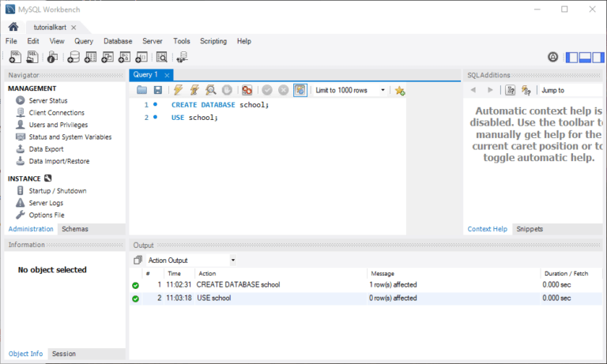Viewport: 607px width, 364px height.
Task: Open the Query menu
Action: (x=84, y=41)
